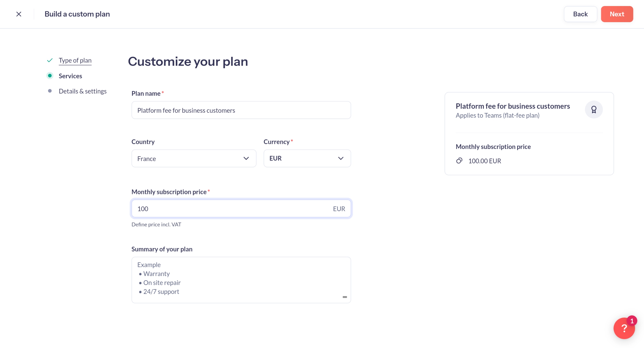
Task: Open the help chat bubble
Action: (x=624, y=328)
